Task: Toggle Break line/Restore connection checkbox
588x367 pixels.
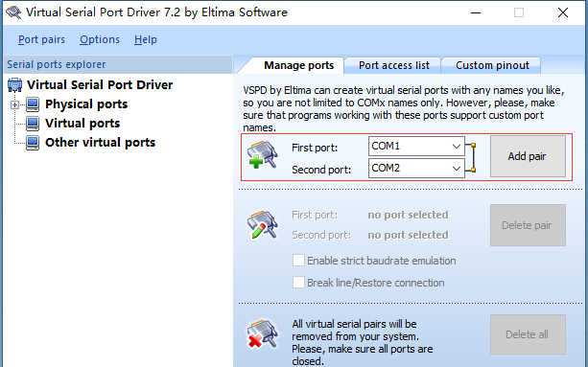Action: tap(298, 283)
